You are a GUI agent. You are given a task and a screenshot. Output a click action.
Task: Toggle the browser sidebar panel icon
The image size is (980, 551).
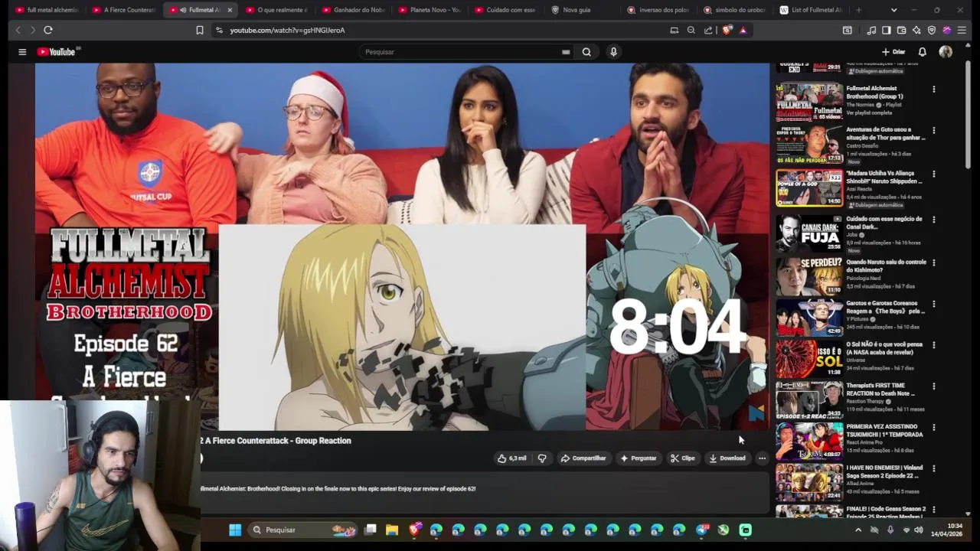pyautogui.click(x=886, y=30)
